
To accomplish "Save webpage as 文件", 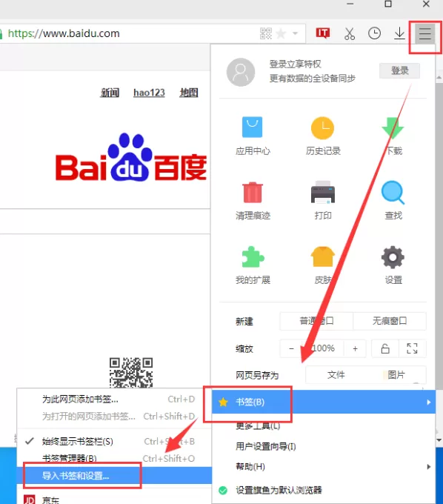I will 336,374.
